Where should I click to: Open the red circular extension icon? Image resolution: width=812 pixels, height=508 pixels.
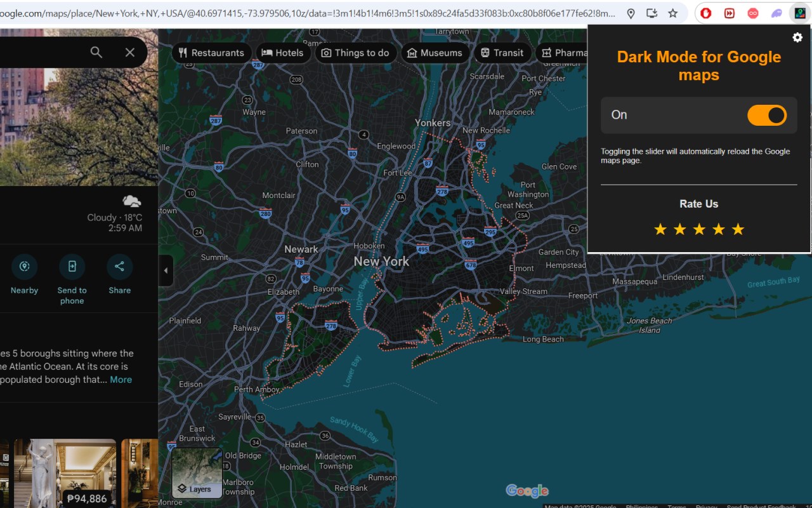point(706,13)
